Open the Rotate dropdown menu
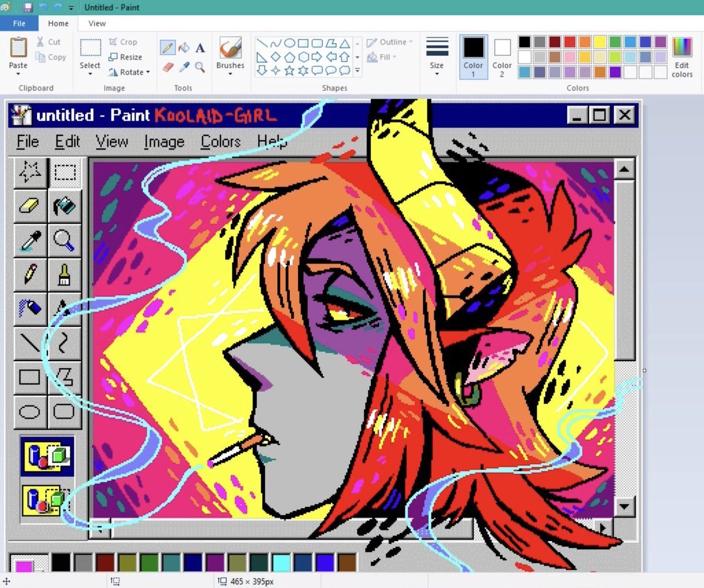The image size is (704, 588). pos(130,72)
